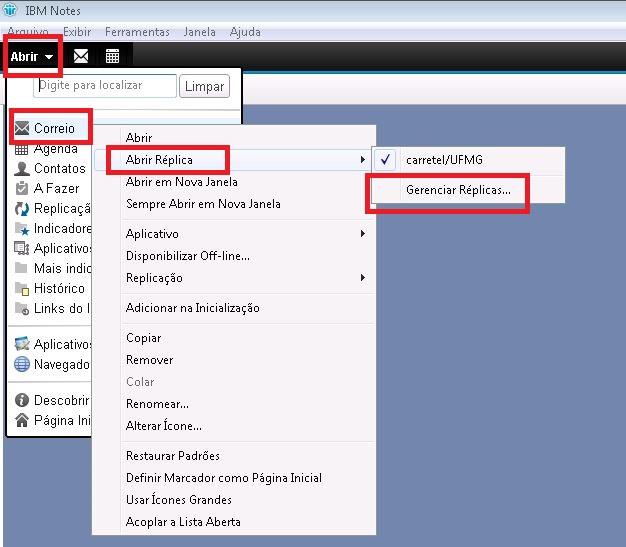Select the Correio entry text

point(54,128)
